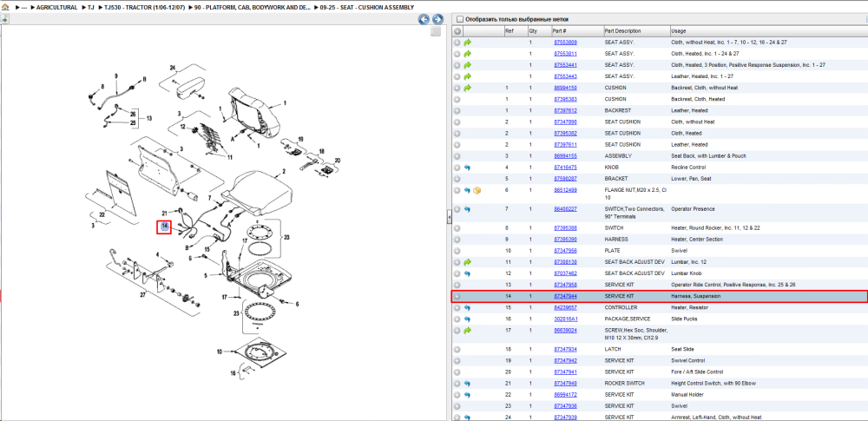Click the green arrow icon for CUSHION 86994150
The height and width of the screenshot is (421, 868).
pos(467,88)
